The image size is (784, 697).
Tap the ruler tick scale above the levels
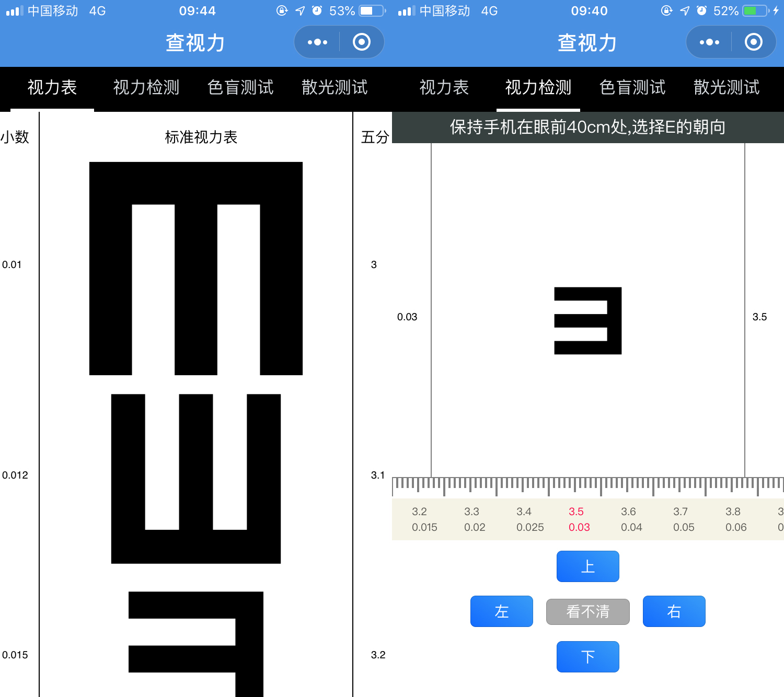pos(588,486)
